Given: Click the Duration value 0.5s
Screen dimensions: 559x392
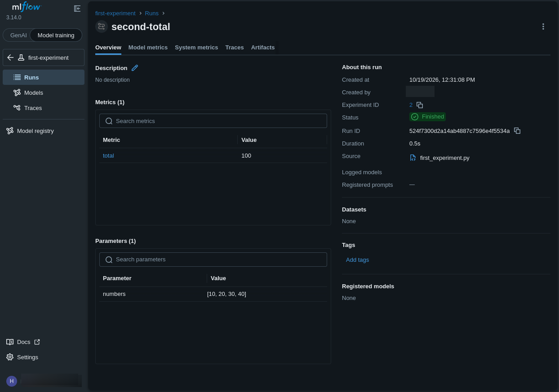Looking at the screenshot, I should [415, 143].
